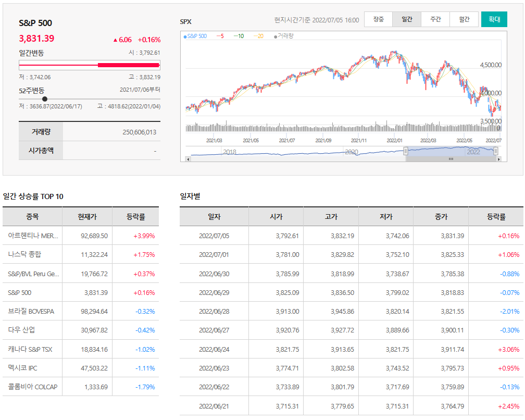The width and height of the screenshot is (525, 420).
Task: Click the 저가 column header
Action: [x=386, y=217]
